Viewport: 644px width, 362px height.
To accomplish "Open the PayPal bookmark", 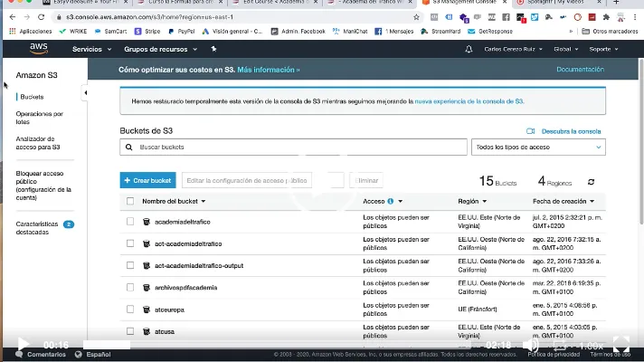I will click(x=181, y=32).
